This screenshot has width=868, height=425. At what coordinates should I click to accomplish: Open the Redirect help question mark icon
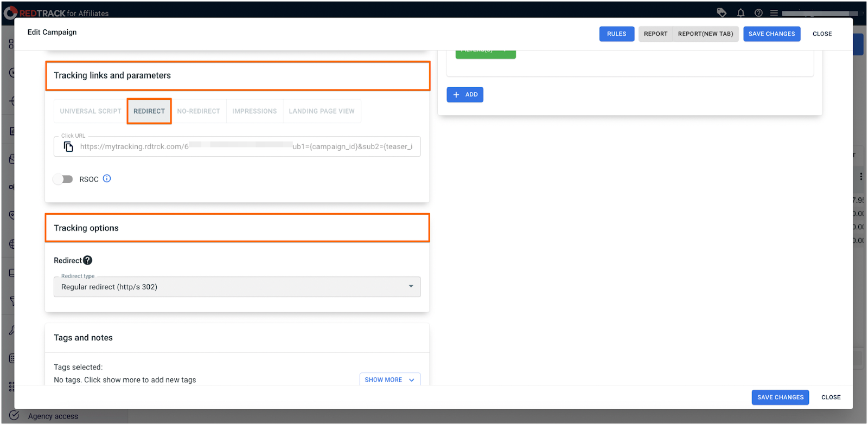(88, 261)
